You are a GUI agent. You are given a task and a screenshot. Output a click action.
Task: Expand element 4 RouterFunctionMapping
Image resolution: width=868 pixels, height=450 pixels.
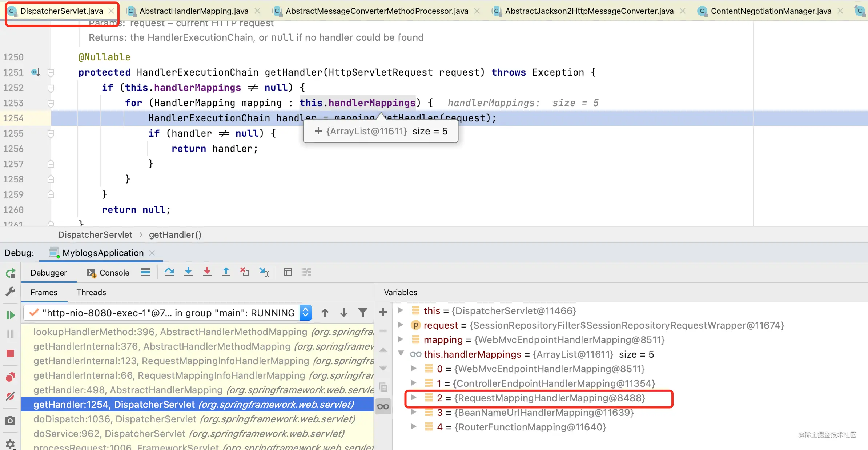point(413,427)
